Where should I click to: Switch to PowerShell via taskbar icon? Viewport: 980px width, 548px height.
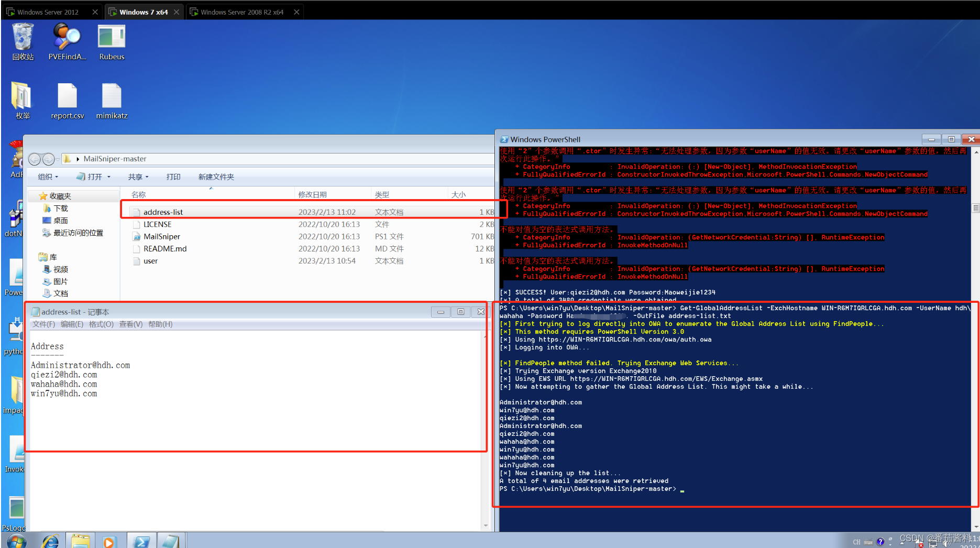[x=141, y=541]
